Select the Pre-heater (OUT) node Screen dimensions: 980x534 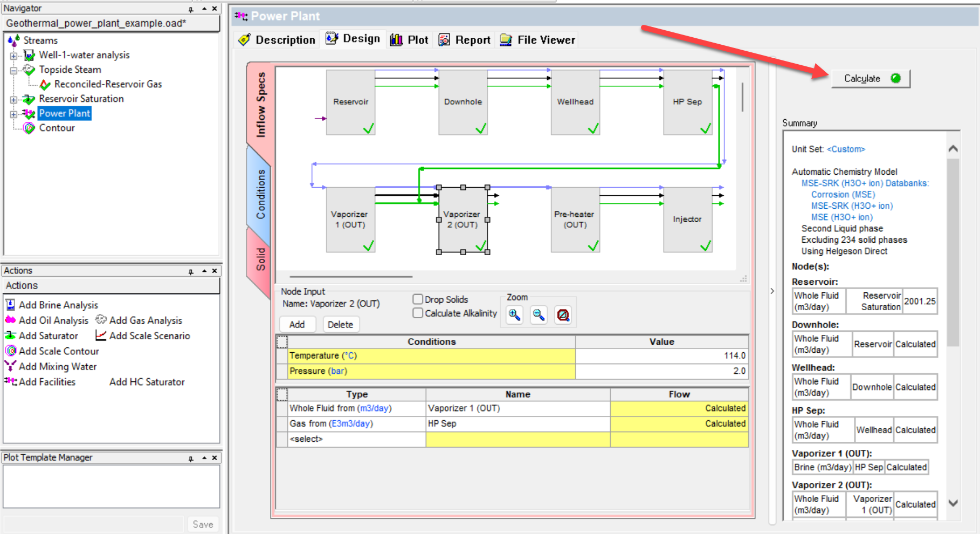click(575, 220)
